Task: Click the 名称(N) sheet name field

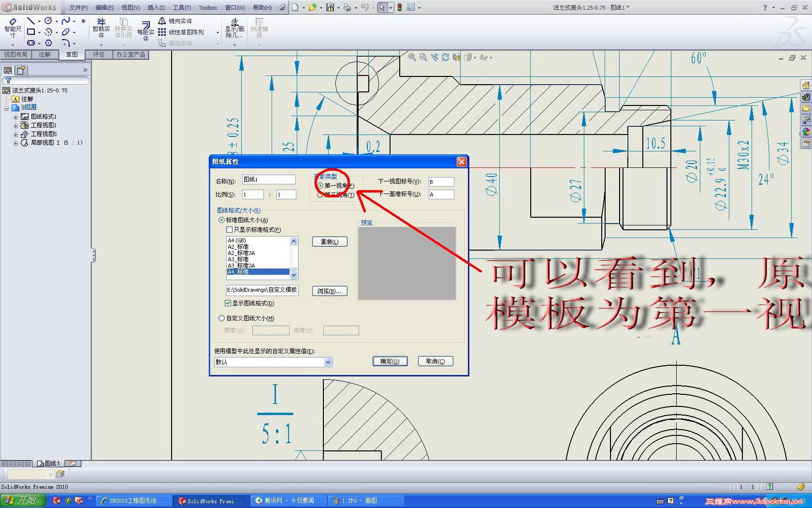Action: (x=269, y=179)
